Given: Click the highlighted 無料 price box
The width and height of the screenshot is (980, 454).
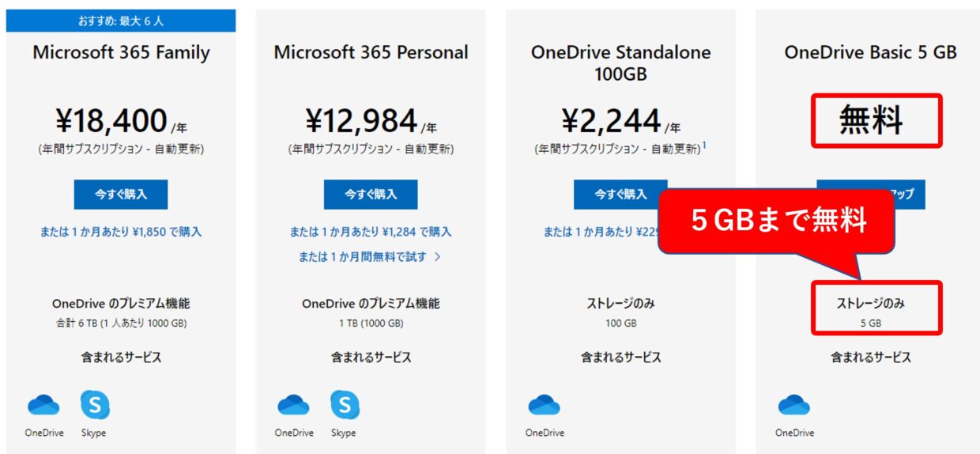Looking at the screenshot, I should [x=877, y=121].
